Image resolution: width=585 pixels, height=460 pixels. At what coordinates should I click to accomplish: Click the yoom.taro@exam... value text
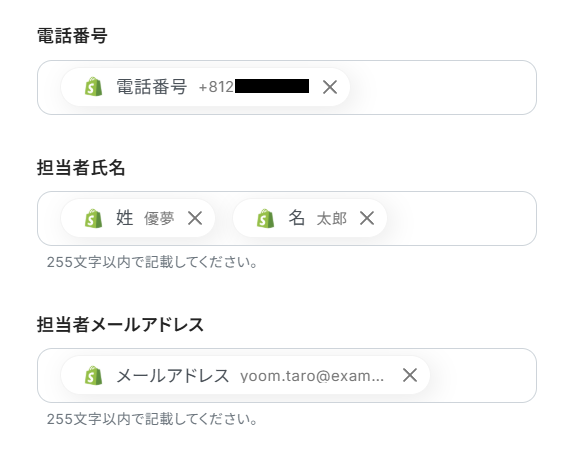312,376
